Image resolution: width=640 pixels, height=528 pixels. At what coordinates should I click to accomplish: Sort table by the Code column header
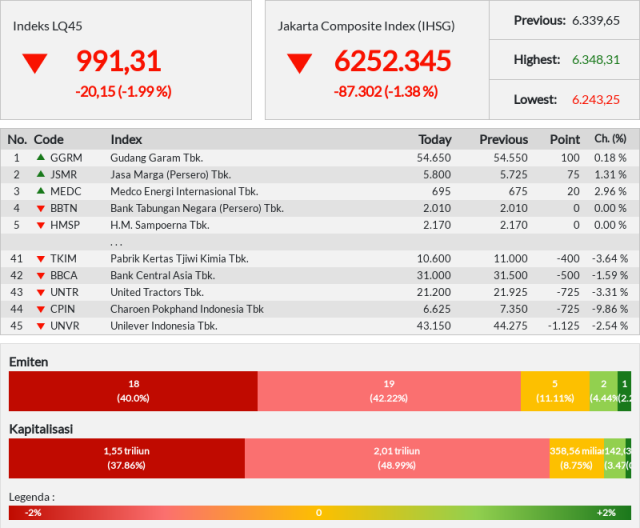point(49,140)
